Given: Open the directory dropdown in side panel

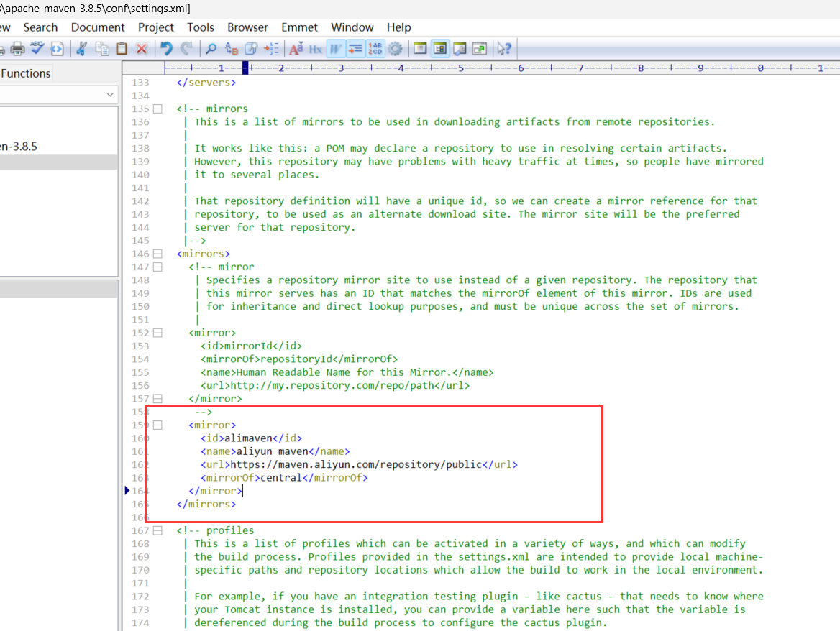Looking at the screenshot, I should pyautogui.click(x=110, y=95).
